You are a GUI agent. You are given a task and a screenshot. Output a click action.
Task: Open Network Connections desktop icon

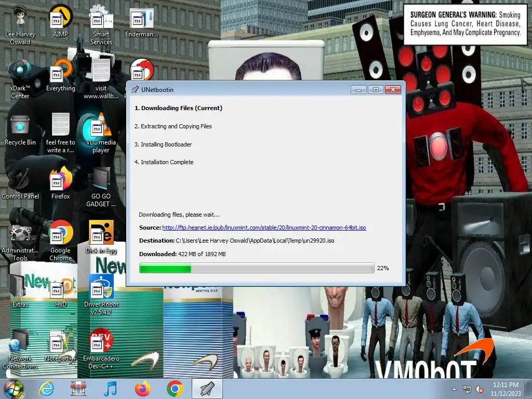(x=20, y=349)
